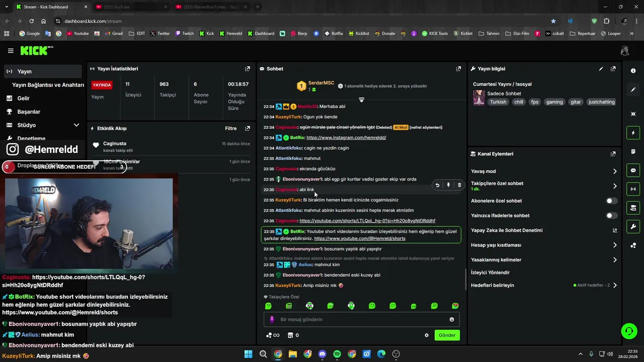Open Discord from the taskbar

pos(323,354)
